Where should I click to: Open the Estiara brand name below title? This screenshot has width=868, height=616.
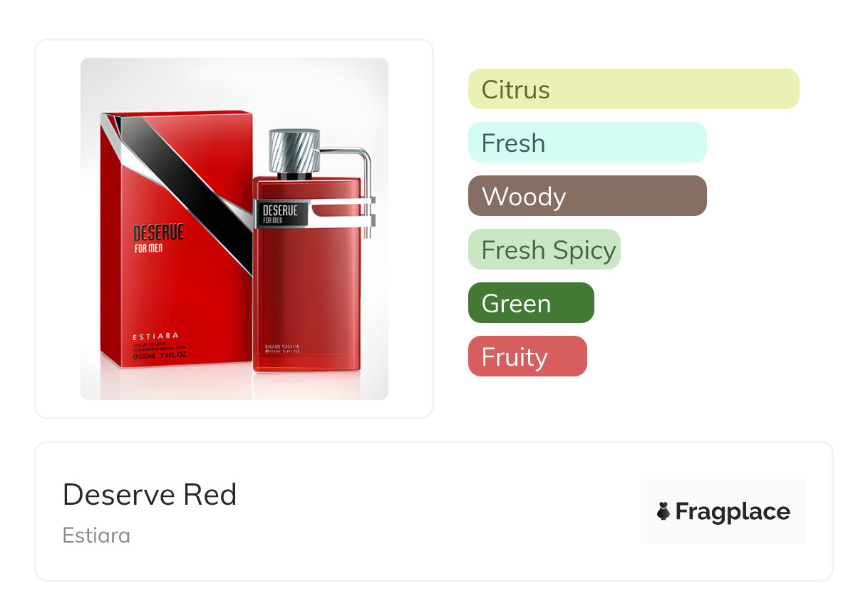[x=96, y=535]
